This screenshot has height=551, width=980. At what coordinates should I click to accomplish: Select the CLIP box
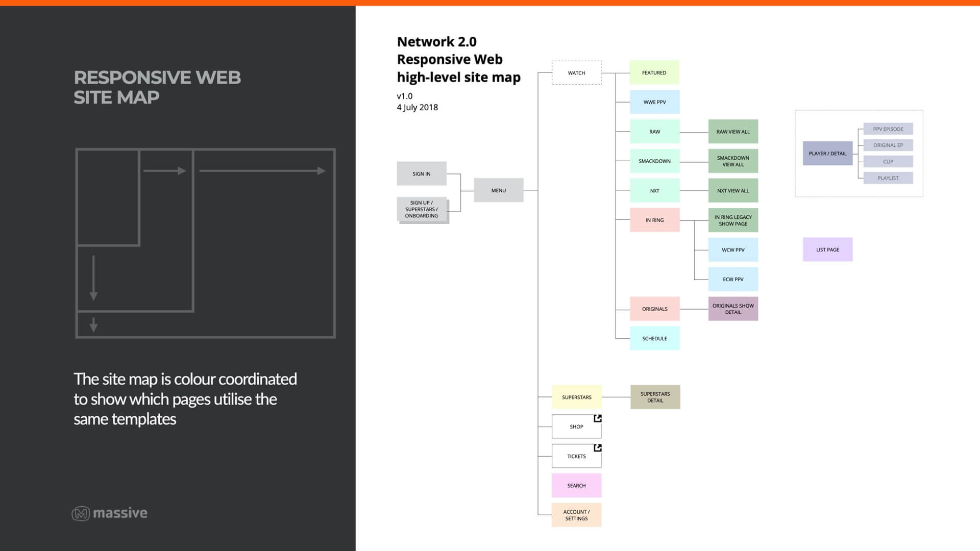888,162
